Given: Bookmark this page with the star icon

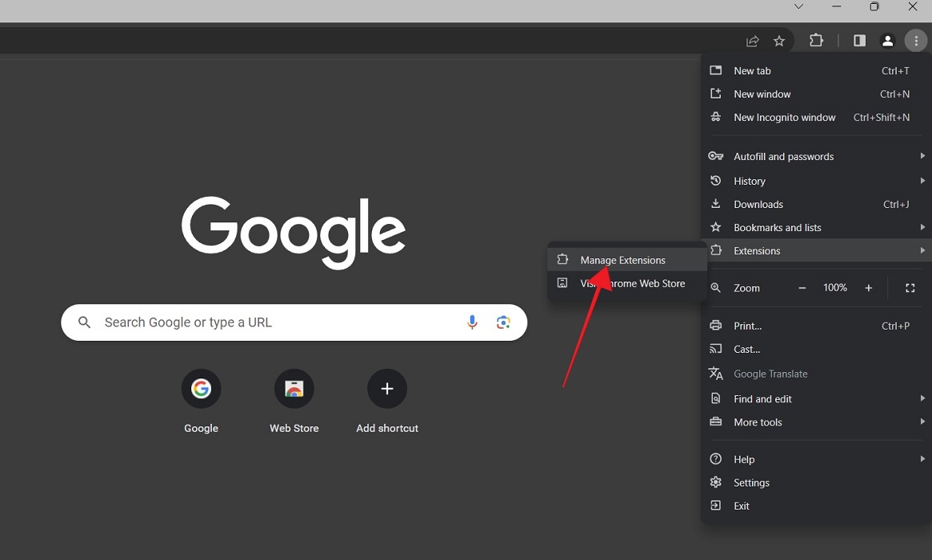Looking at the screenshot, I should pos(779,40).
